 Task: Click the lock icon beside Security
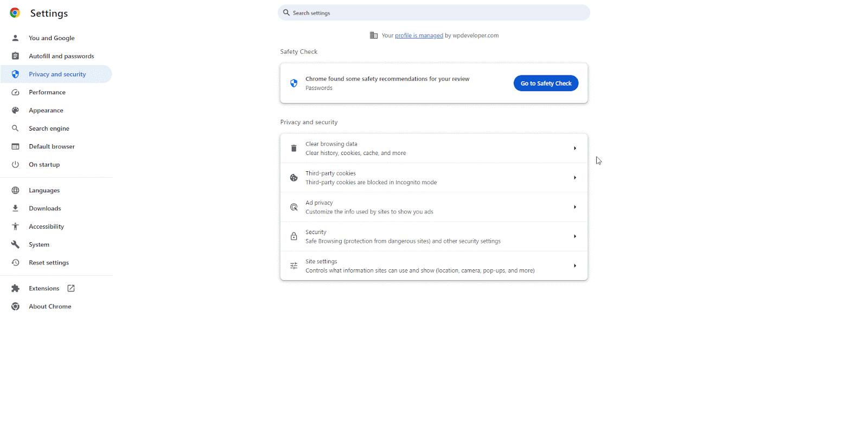click(293, 236)
